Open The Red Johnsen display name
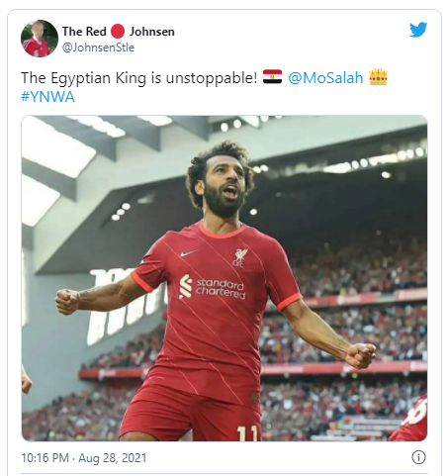 pos(119,32)
